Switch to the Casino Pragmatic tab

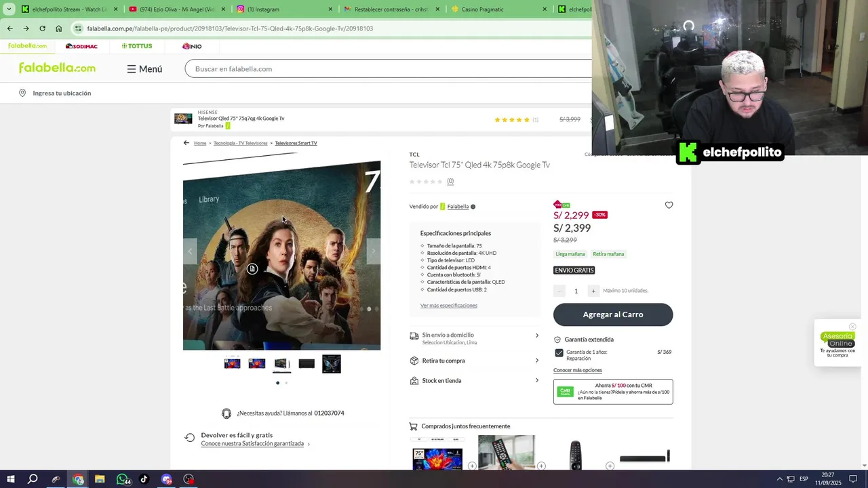pos(499,9)
